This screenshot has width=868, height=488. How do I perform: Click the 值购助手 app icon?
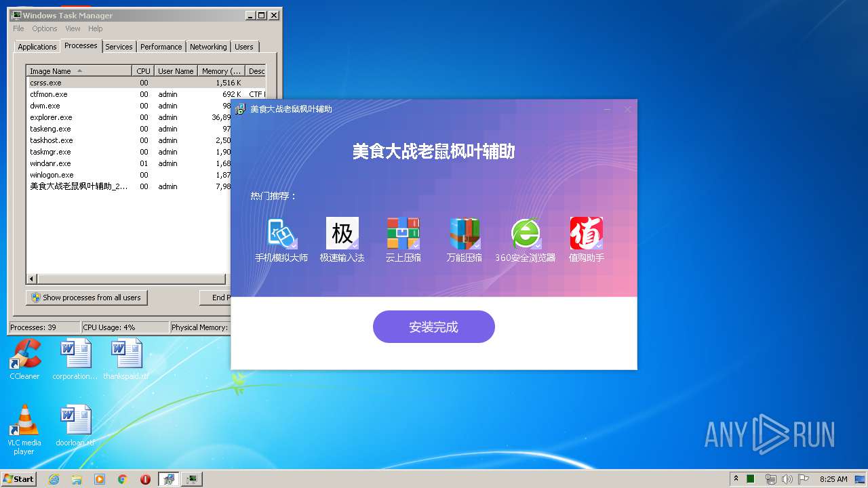587,234
